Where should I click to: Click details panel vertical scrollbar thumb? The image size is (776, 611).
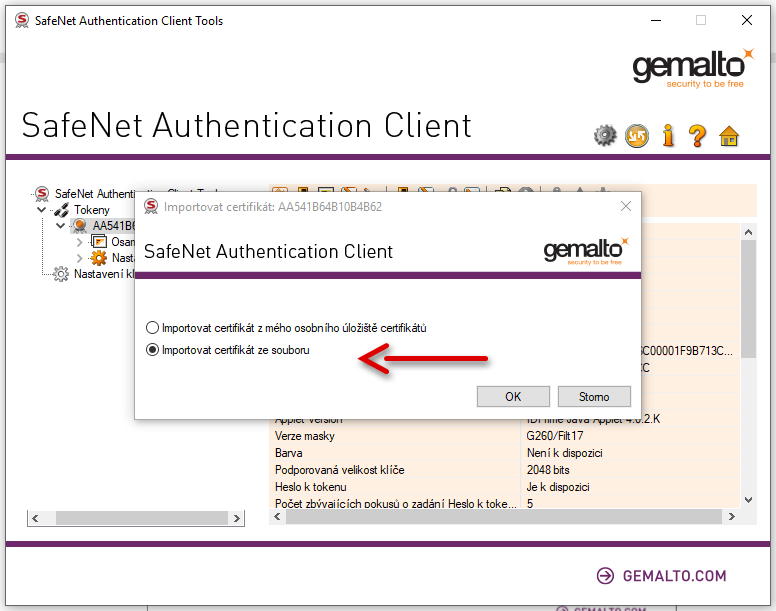pyautogui.click(x=748, y=299)
